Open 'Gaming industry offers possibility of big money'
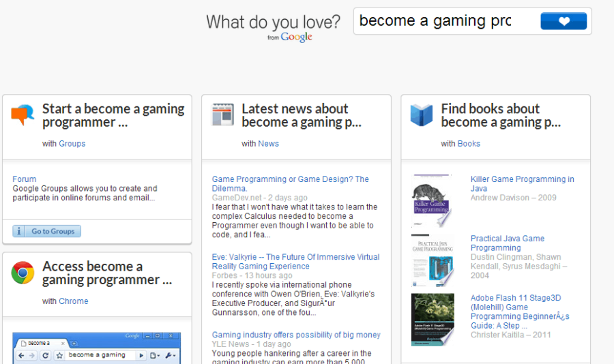This screenshot has height=364, width=614. [x=296, y=335]
